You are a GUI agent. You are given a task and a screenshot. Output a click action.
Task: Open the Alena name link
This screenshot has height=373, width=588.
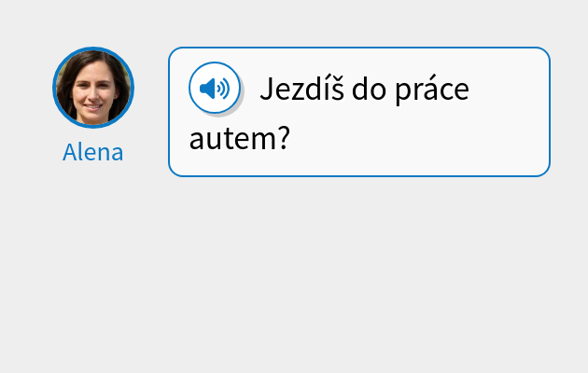pyautogui.click(x=93, y=152)
